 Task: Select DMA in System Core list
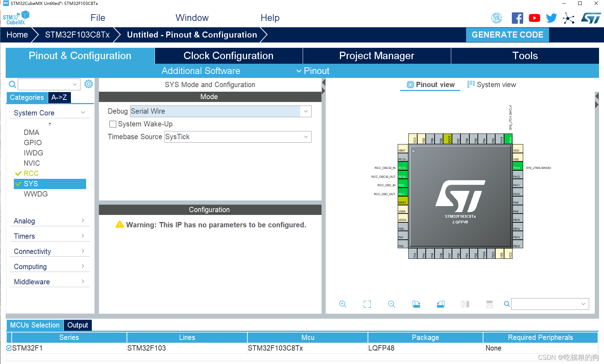point(32,132)
